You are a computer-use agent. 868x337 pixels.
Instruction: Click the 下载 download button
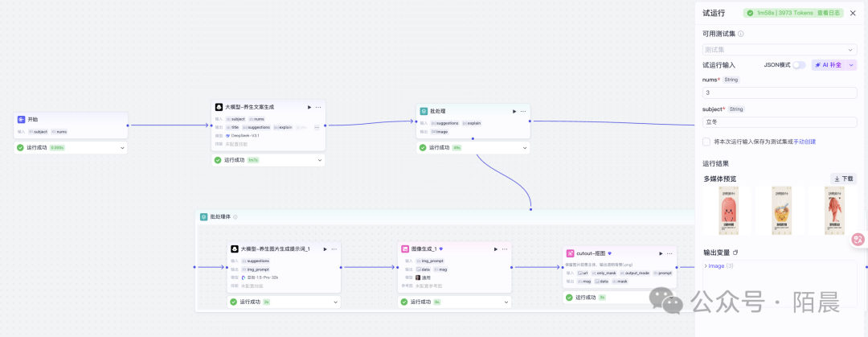[x=843, y=179]
